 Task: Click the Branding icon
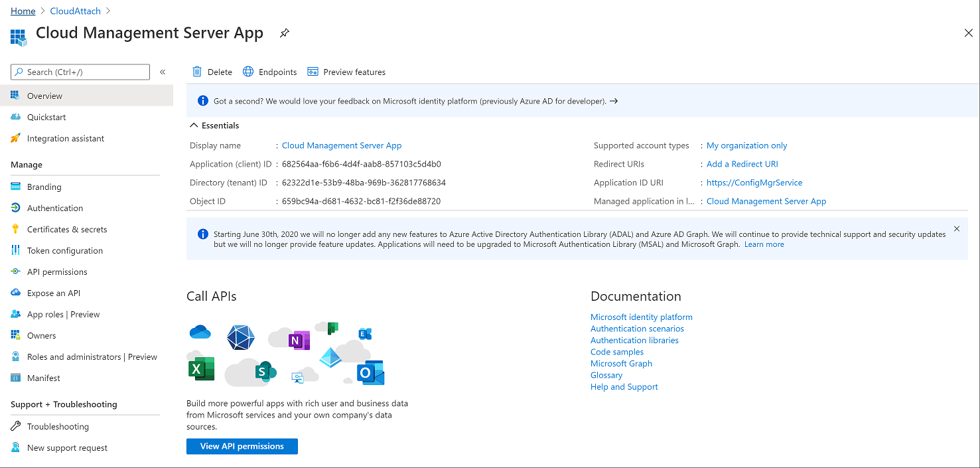pyautogui.click(x=15, y=187)
